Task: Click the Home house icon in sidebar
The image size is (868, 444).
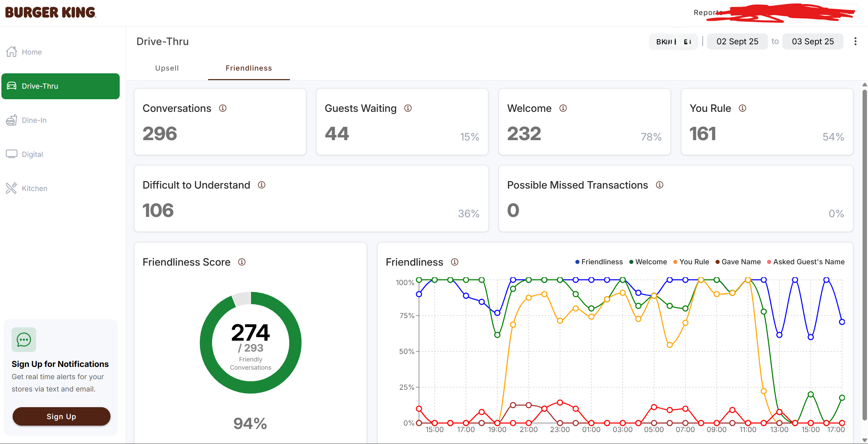Action: click(x=12, y=52)
